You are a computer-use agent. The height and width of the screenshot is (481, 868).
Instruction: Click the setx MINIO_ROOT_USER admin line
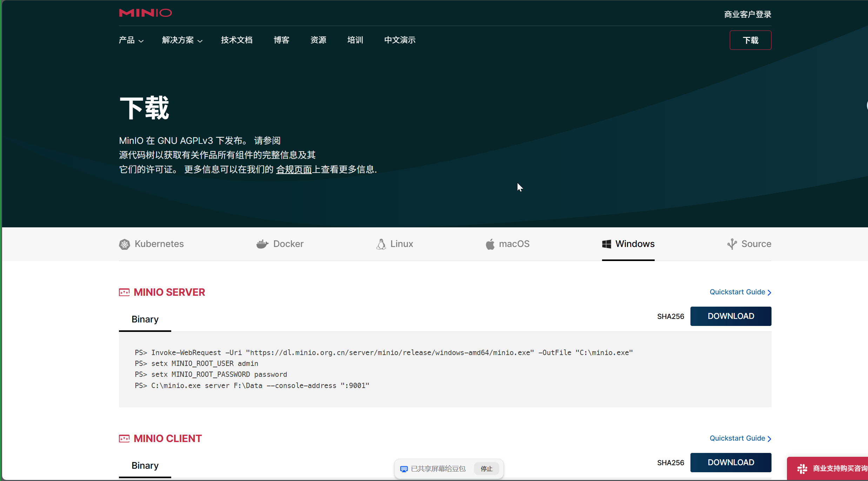(196, 364)
